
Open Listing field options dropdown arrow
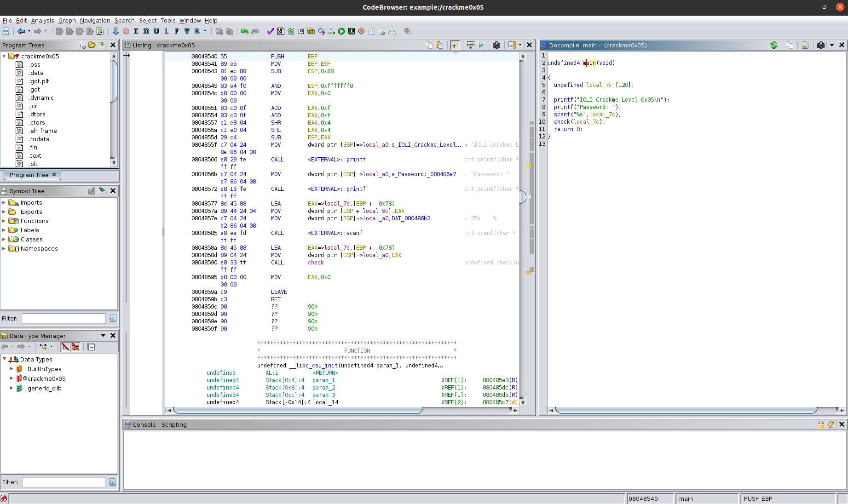click(x=520, y=45)
